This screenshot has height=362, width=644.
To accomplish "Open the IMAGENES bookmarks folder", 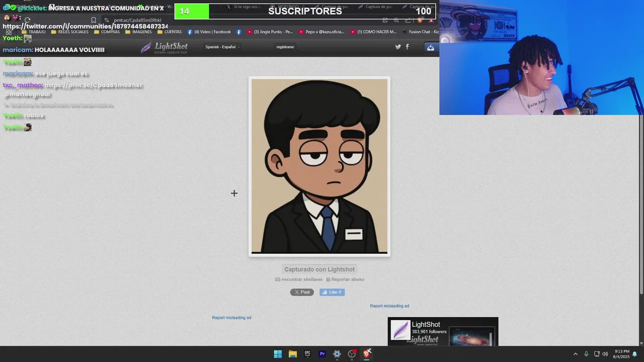I will point(138,32).
